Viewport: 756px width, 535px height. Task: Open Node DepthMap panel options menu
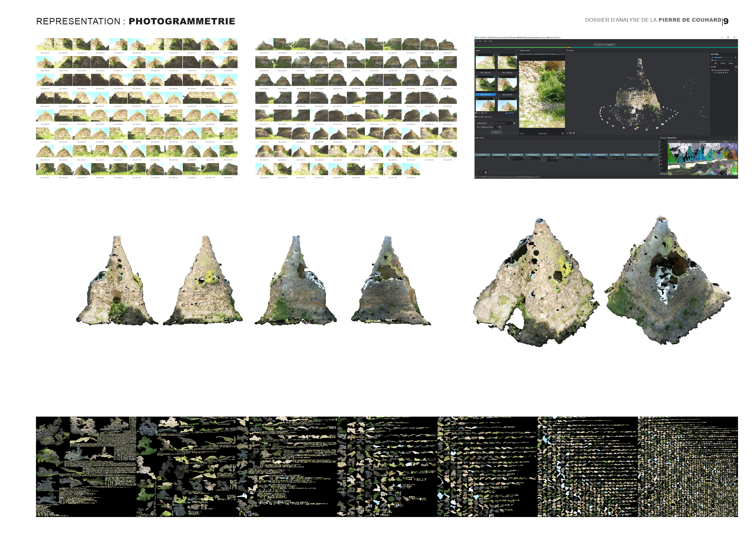point(736,138)
